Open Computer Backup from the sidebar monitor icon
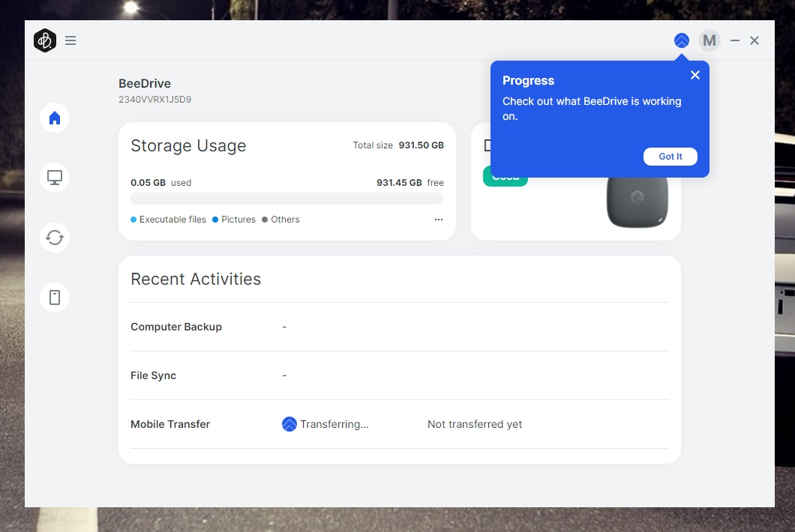 tap(55, 178)
